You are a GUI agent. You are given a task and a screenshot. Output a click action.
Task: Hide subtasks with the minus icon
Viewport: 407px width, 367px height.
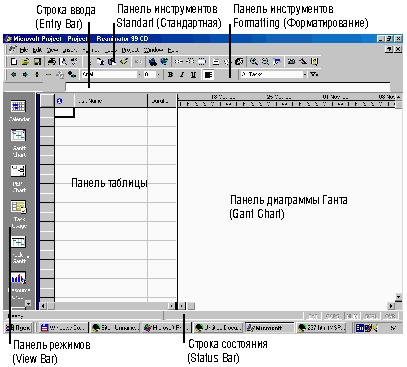(x=48, y=75)
